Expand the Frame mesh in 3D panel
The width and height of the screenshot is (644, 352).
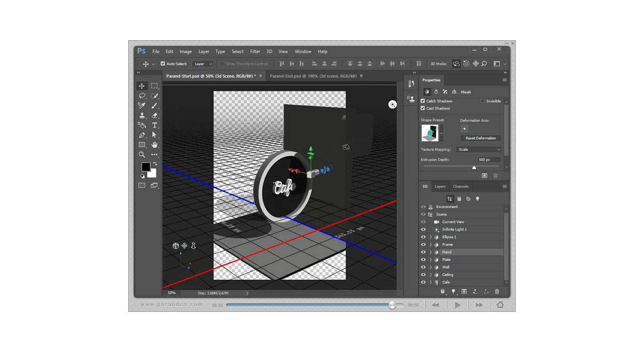[431, 244]
